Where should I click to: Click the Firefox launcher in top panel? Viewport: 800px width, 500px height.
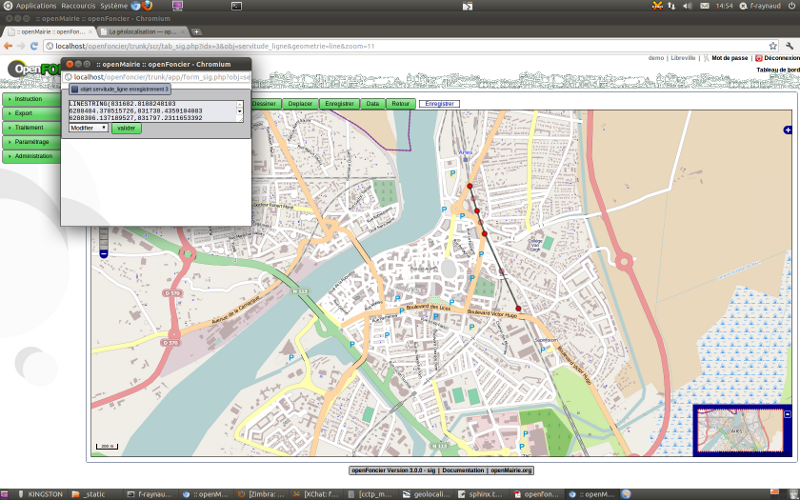[148, 6]
